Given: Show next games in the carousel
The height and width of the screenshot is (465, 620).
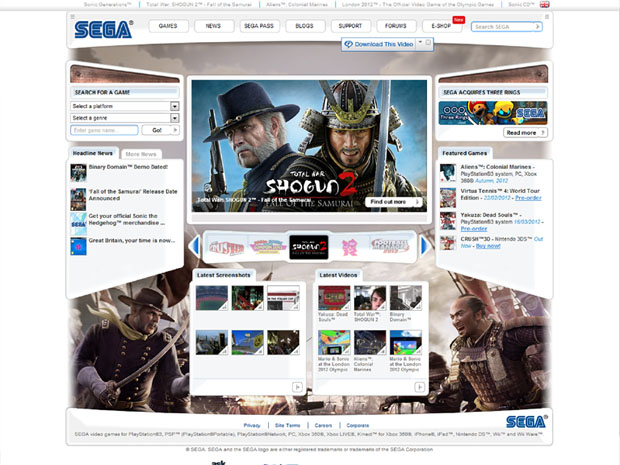Looking at the screenshot, I should tap(425, 246).
